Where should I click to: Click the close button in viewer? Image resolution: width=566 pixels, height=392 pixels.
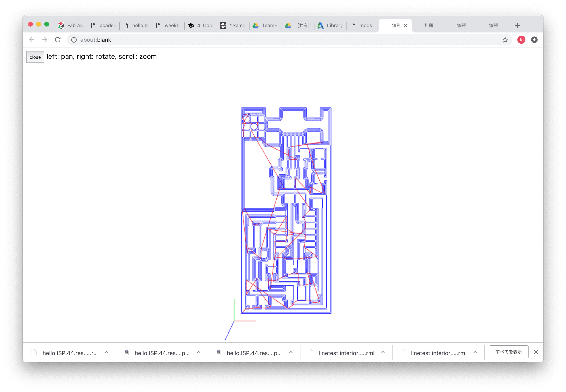tap(35, 57)
